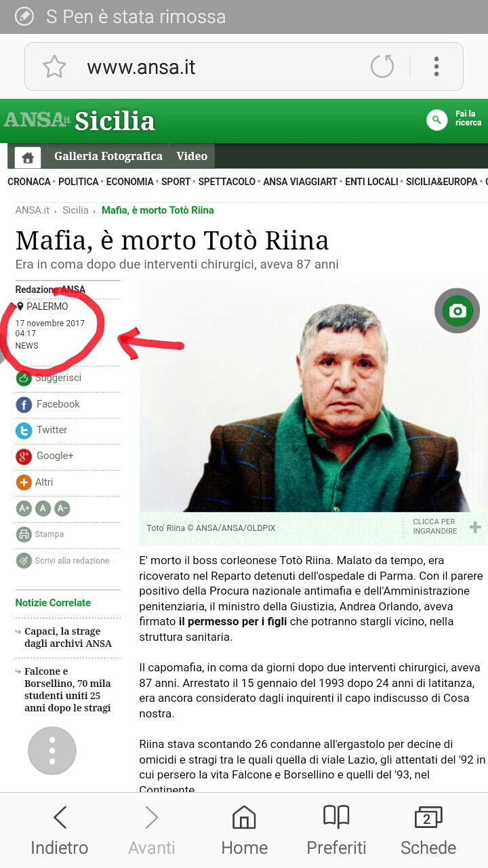
Task: Tap the search magnifier icon beside Fai la ricerca
Action: pyautogui.click(x=437, y=120)
